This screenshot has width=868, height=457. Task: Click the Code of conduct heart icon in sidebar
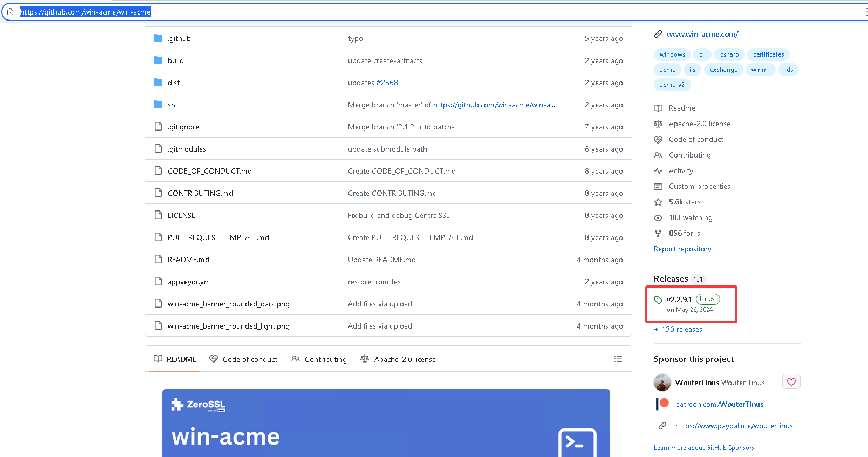(658, 139)
